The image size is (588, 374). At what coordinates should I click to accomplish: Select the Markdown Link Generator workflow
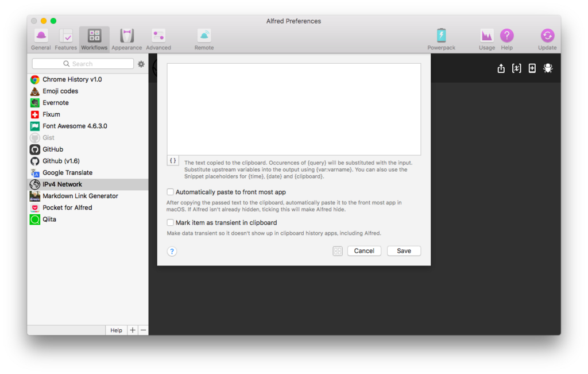pos(88,196)
